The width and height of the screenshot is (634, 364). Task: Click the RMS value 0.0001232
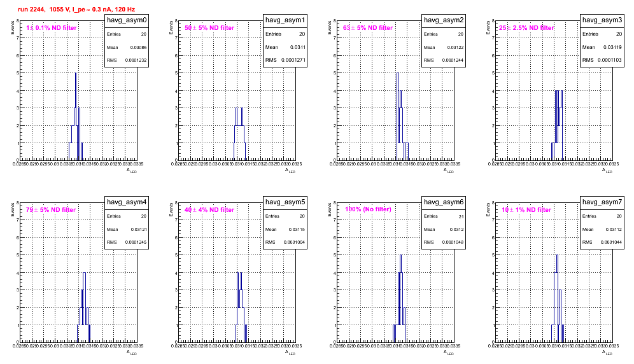136,60
